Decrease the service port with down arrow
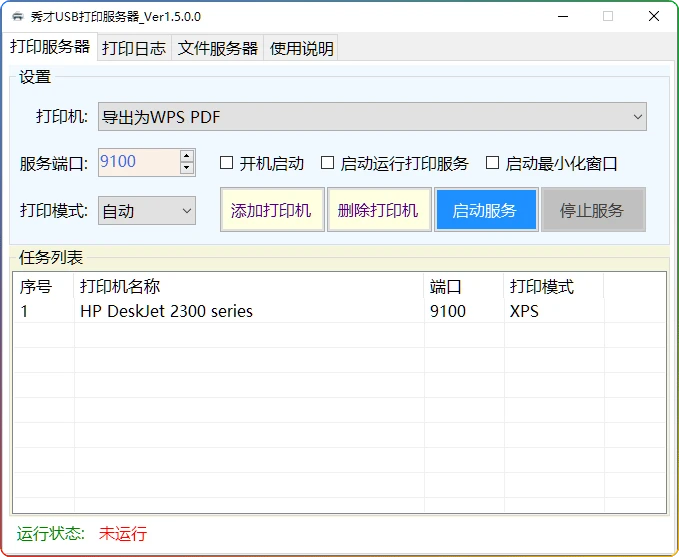This screenshot has height=557, width=679. point(187,168)
